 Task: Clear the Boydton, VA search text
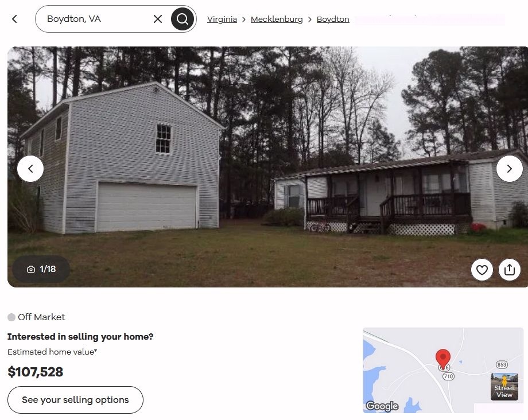coord(158,19)
